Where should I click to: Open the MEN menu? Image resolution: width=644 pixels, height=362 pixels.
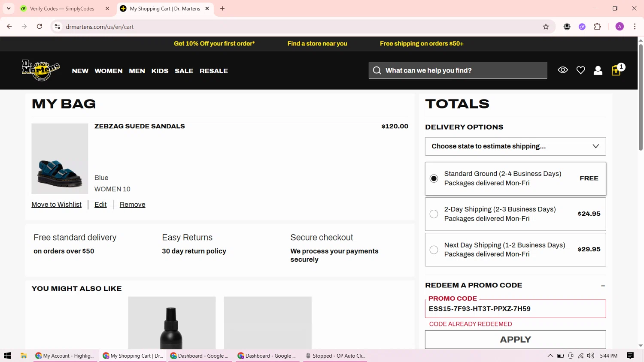pos(137,71)
